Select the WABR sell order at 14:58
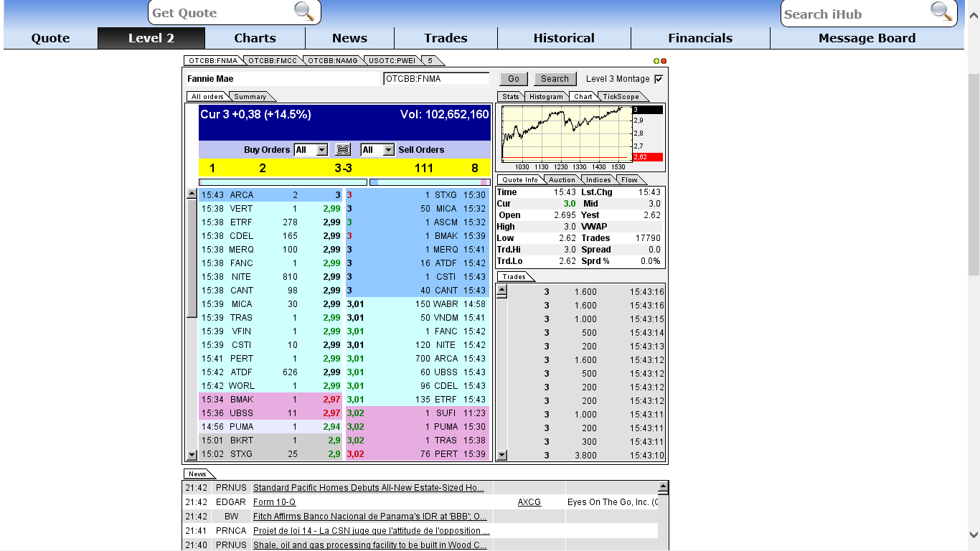Screen dimensions: 980x551 coord(418,304)
